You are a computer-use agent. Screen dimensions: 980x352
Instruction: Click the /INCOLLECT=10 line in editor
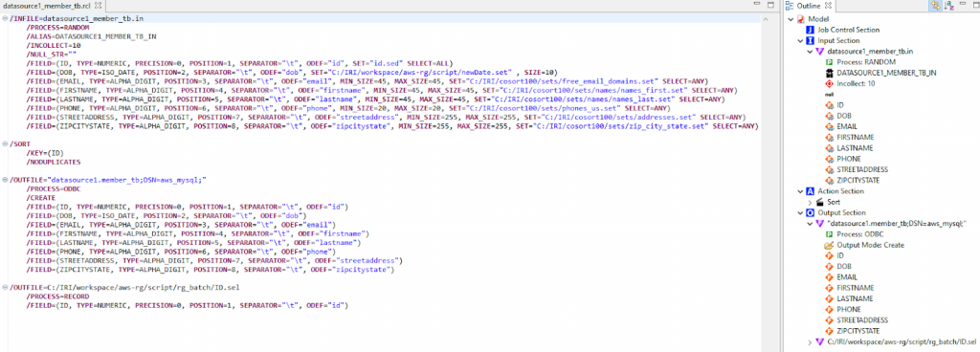pyautogui.click(x=54, y=46)
